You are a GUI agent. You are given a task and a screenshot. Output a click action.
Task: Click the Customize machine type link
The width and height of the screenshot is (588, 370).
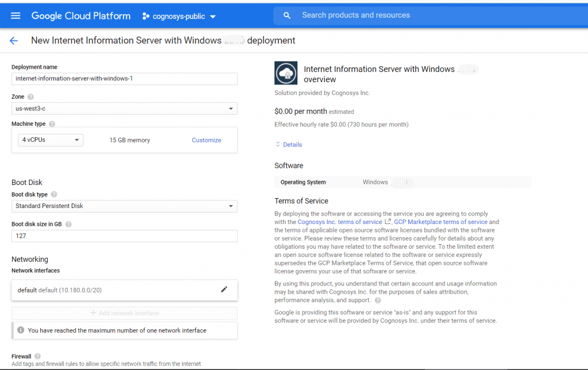206,140
